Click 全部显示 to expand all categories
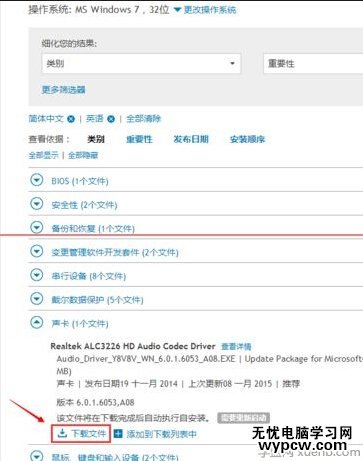The height and width of the screenshot is (461, 363). [x=43, y=155]
